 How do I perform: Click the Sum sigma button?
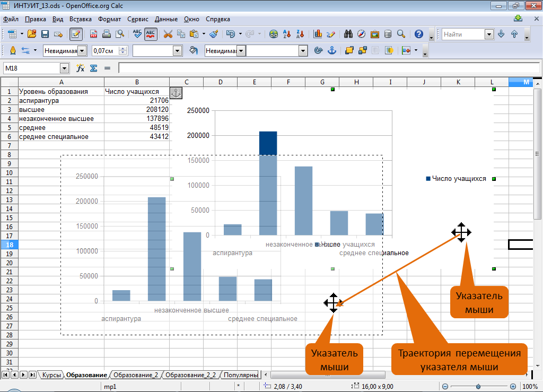coord(93,68)
